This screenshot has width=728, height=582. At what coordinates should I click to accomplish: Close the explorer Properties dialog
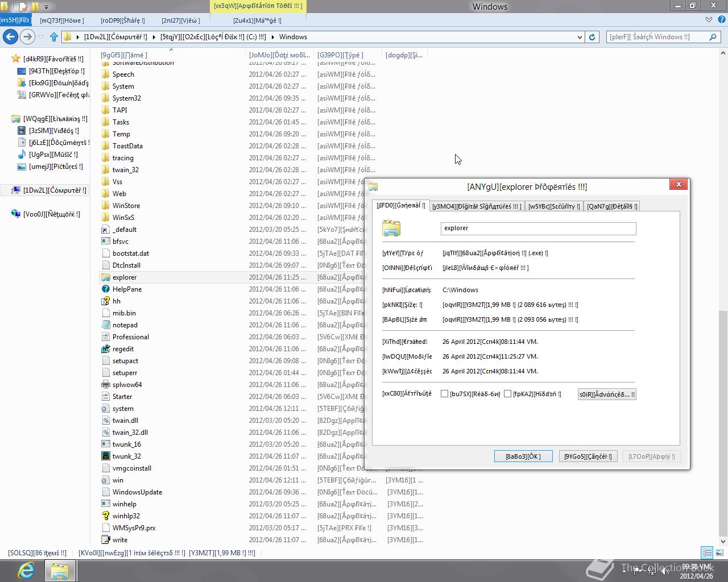coord(678,184)
